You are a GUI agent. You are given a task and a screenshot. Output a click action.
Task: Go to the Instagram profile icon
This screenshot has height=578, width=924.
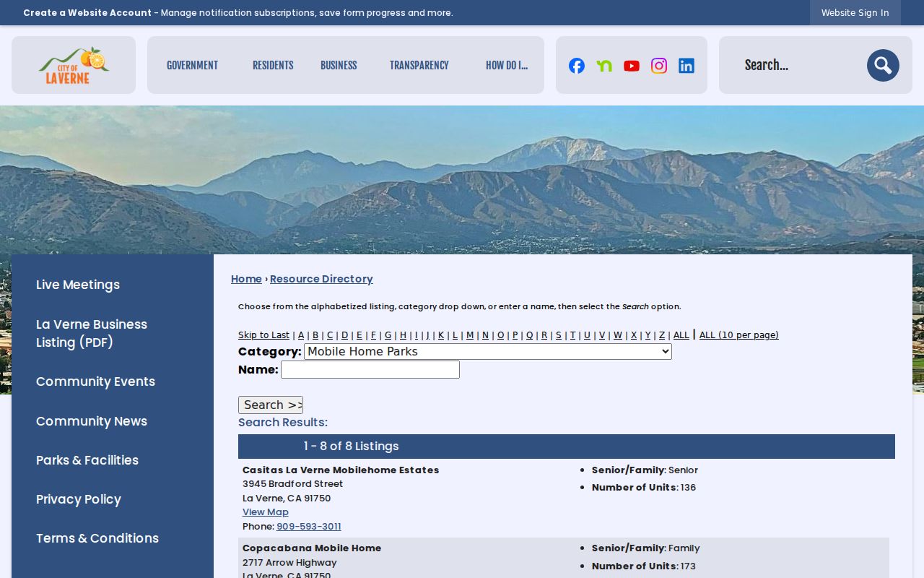coord(659,66)
